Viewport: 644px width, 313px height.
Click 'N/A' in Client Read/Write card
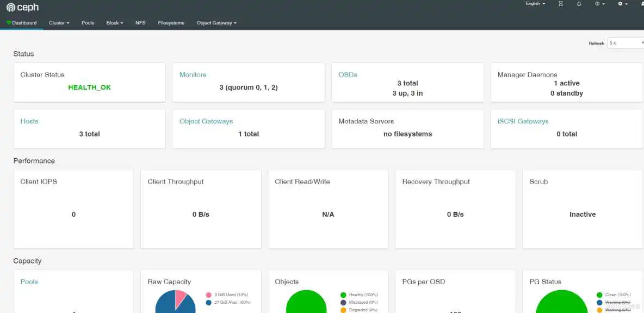(x=328, y=215)
